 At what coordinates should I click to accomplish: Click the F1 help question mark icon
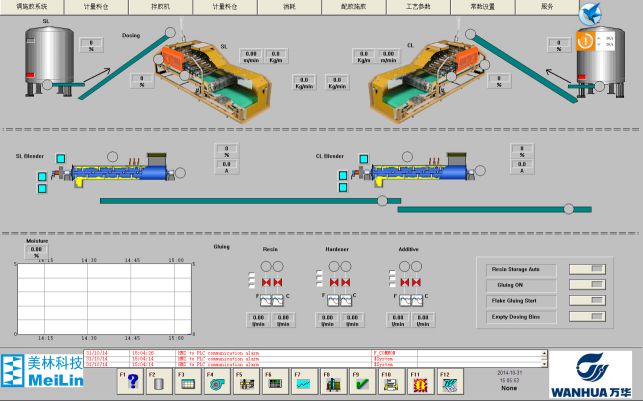(132, 383)
